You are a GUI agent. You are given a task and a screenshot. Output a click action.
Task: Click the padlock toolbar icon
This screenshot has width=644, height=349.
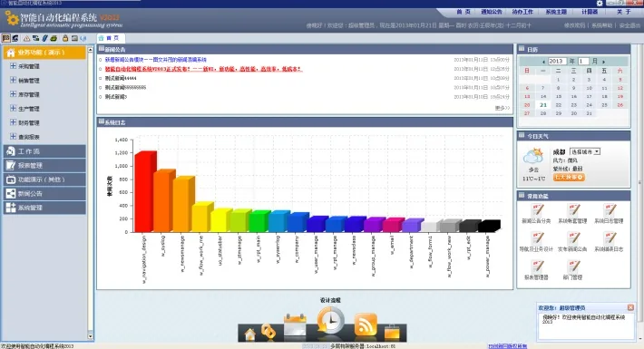click(x=65, y=38)
